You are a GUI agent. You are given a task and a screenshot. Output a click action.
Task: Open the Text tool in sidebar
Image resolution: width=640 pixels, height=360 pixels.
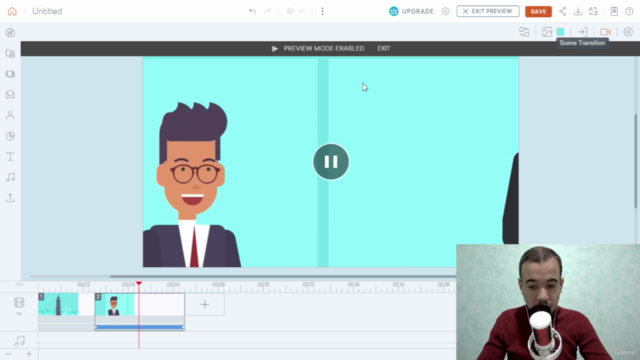(10, 157)
